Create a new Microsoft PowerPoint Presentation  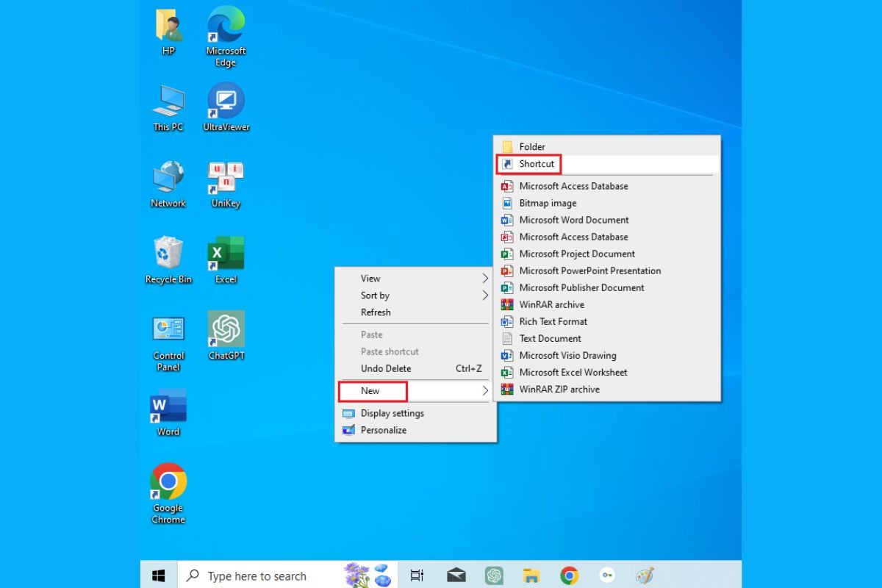pyautogui.click(x=607, y=270)
